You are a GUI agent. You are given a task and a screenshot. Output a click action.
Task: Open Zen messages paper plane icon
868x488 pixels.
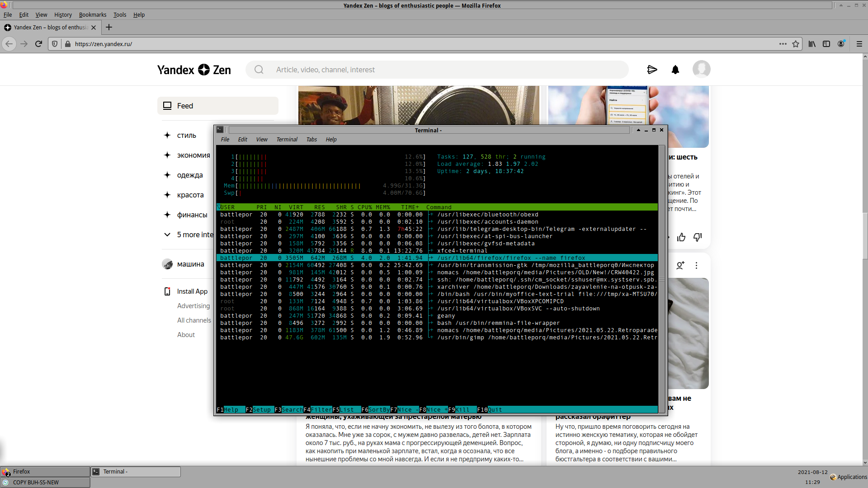(x=652, y=70)
